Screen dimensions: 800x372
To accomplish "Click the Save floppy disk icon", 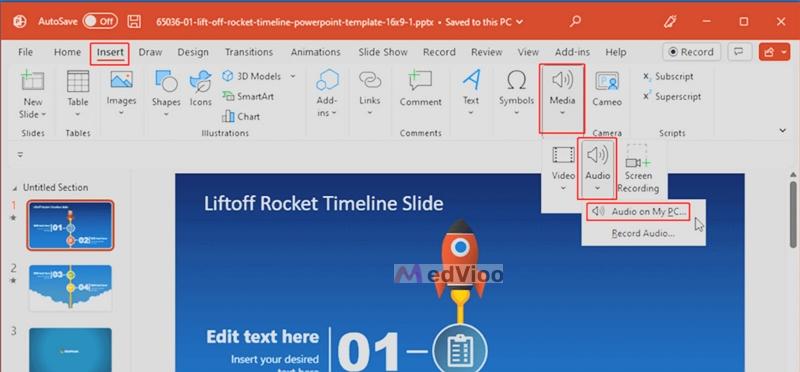I will pyautogui.click(x=134, y=21).
